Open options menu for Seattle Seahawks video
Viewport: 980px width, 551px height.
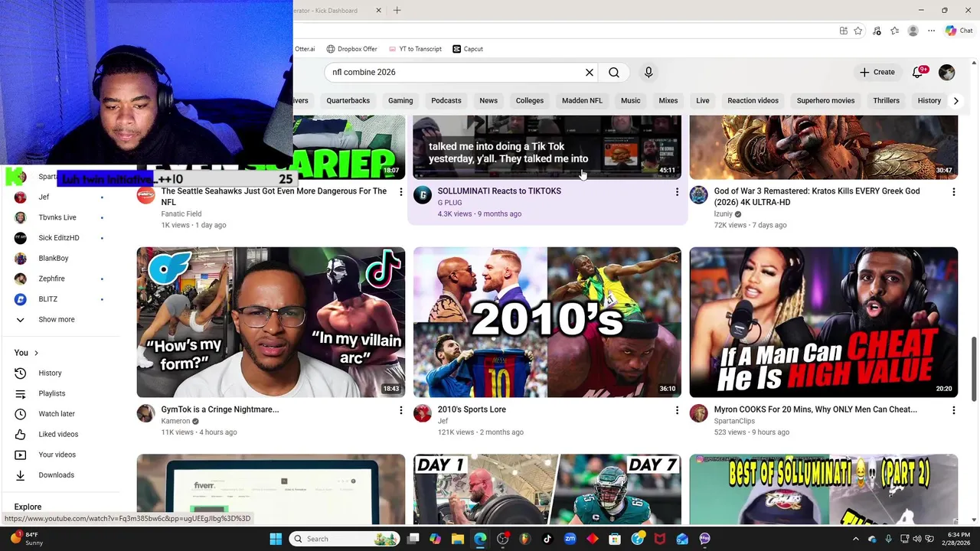click(400, 192)
